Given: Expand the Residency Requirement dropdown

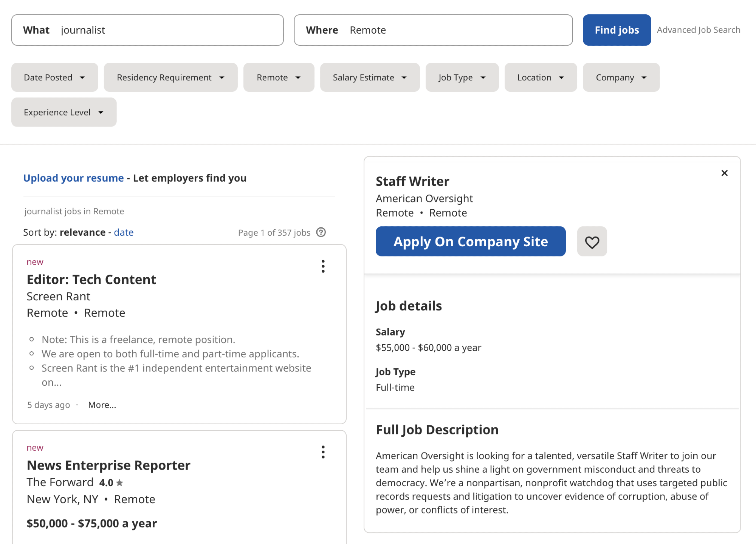Looking at the screenshot, I should point(170,77).
